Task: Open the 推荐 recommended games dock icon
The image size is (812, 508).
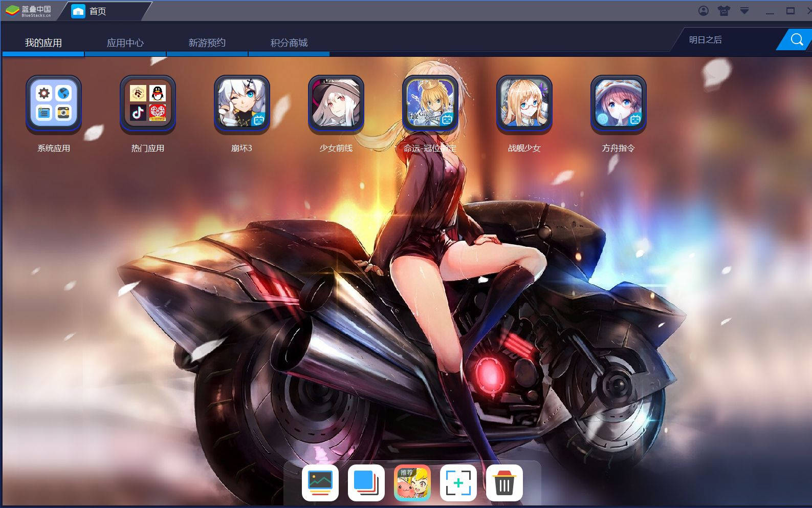Action: [x=412, y=483]
